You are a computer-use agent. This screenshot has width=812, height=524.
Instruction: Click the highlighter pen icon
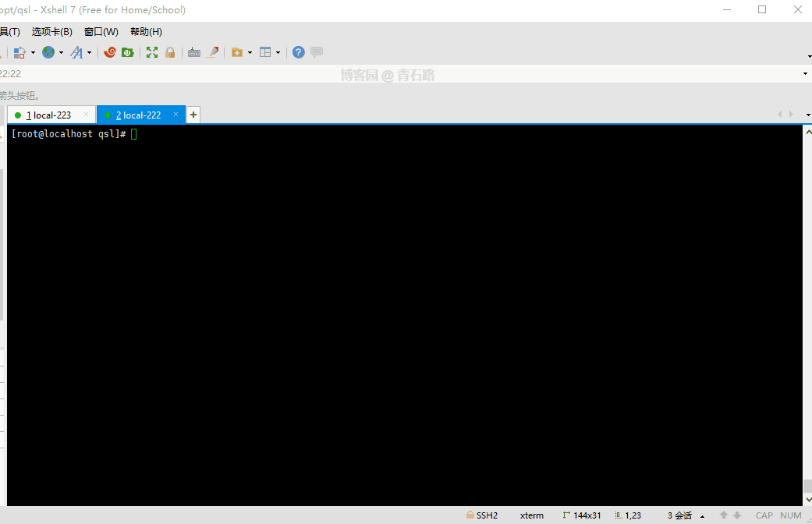click(x=212, y=52)
